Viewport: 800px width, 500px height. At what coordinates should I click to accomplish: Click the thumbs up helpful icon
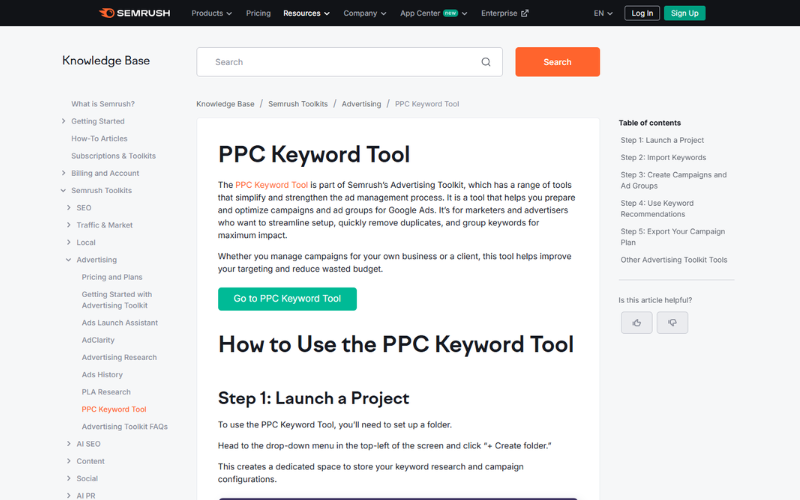[x=636, y=322]
